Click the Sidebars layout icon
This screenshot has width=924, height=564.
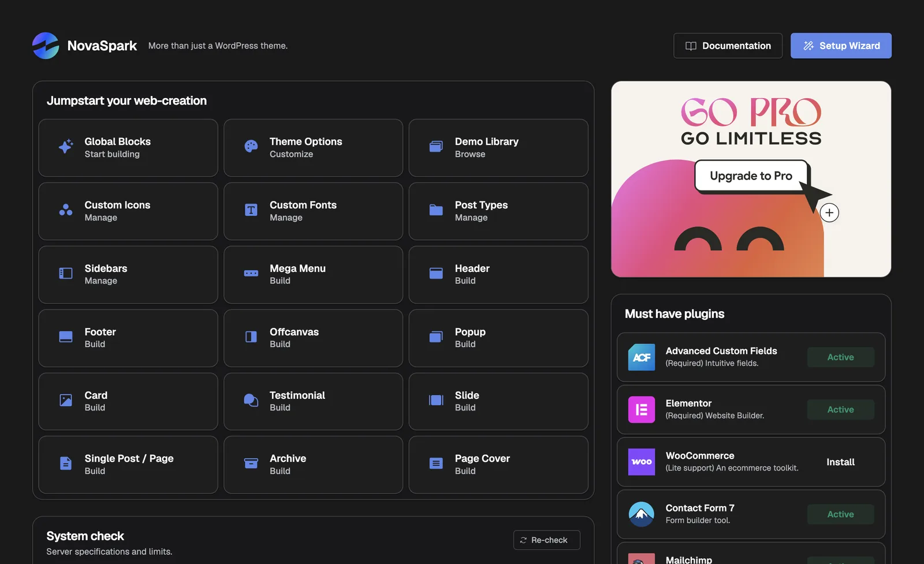click(x=66, y=274)
